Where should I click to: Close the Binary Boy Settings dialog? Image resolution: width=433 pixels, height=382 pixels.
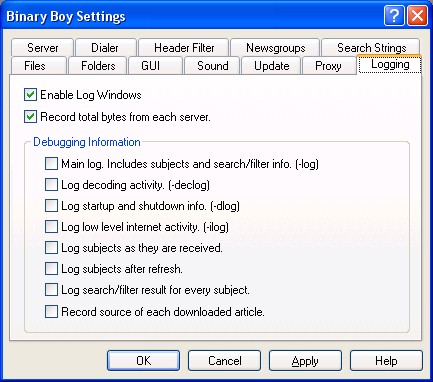point(417,16)
